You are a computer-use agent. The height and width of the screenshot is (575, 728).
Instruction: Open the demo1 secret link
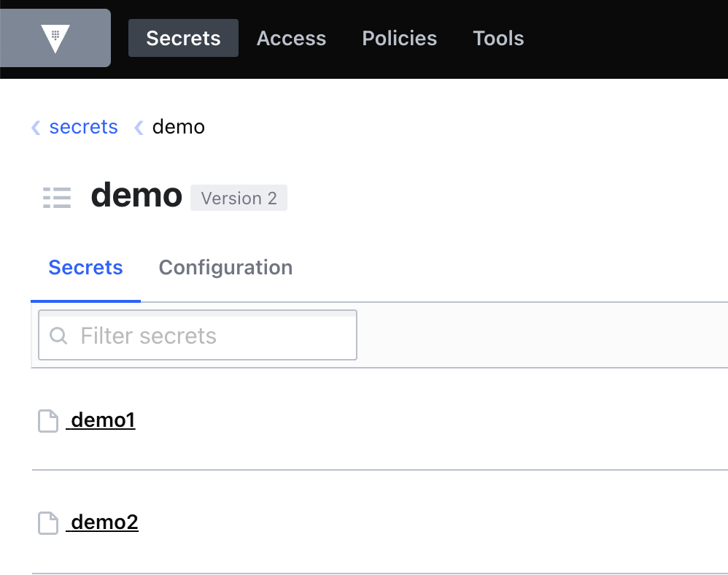(101, 420)
